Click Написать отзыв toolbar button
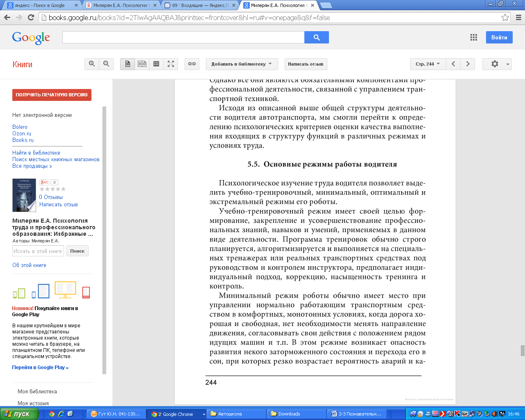 [306, 64]
